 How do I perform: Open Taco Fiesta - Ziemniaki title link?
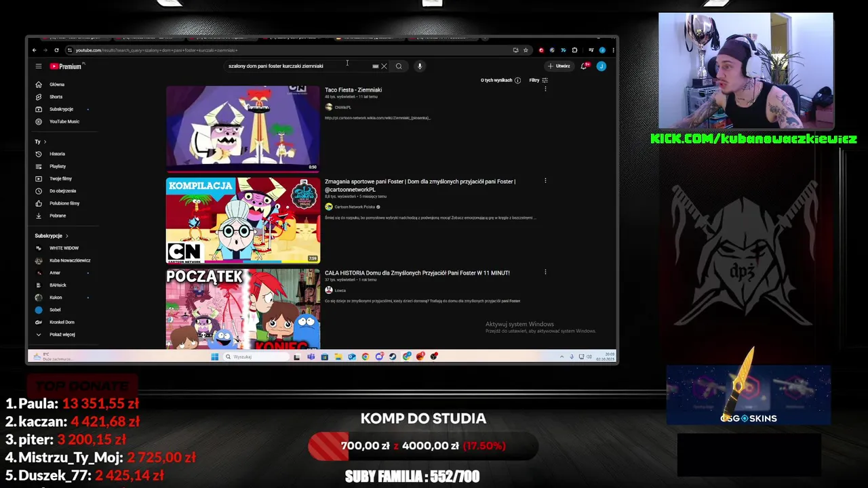point(353,89)
